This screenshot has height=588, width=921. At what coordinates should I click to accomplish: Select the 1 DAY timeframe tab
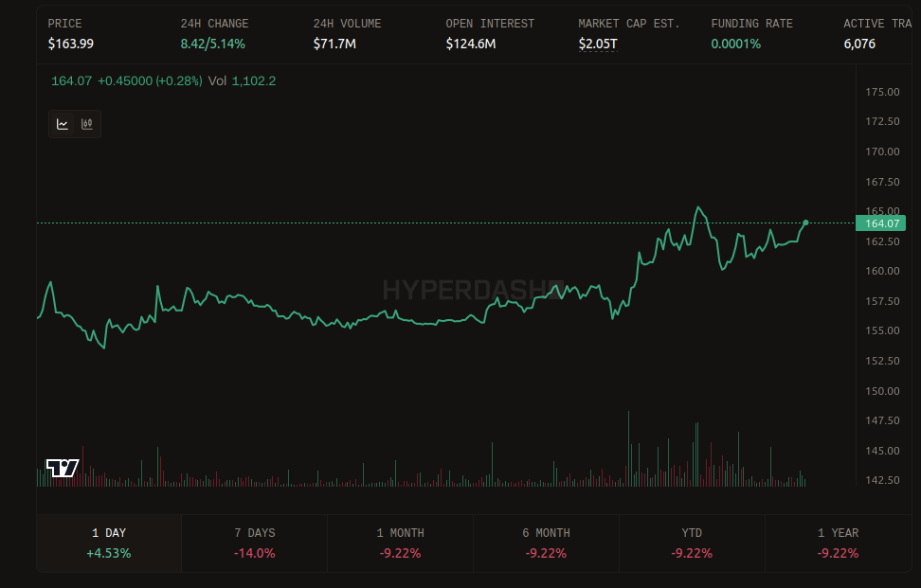(109, 543)
